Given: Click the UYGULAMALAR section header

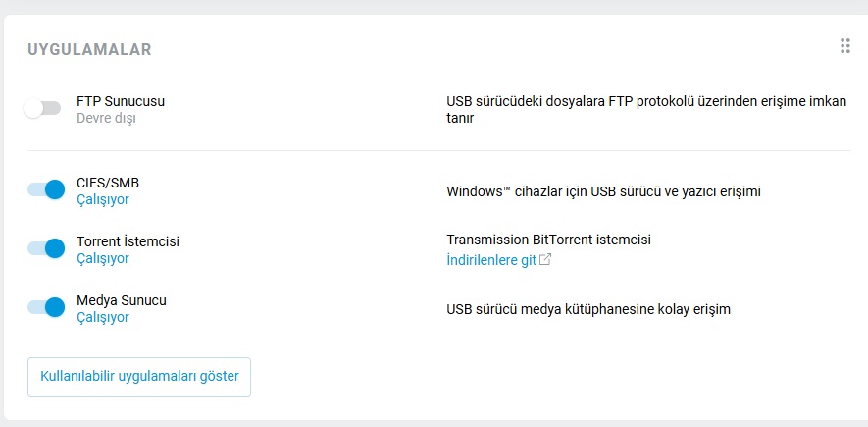Looking at the screenshot, I should (x=89, y=49).
